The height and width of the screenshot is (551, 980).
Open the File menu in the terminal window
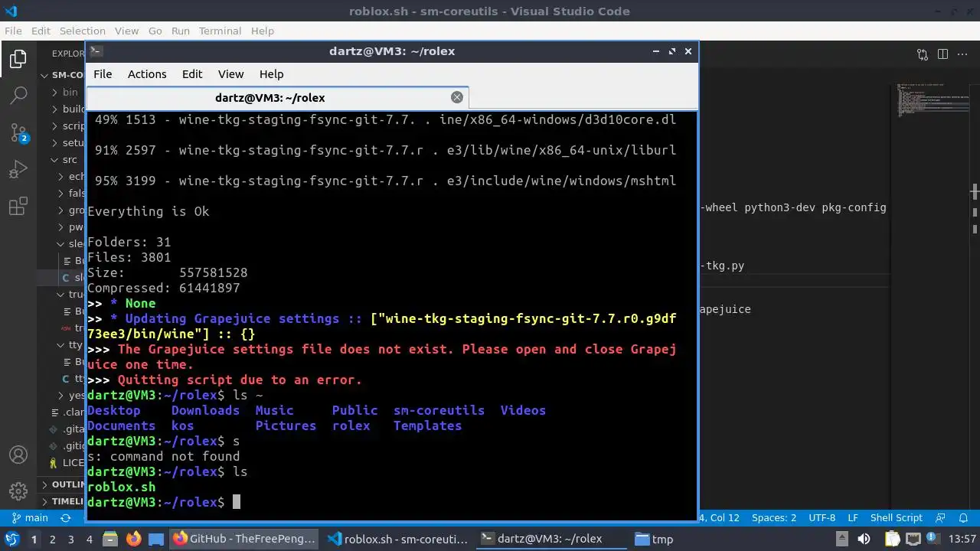(103, 74)
